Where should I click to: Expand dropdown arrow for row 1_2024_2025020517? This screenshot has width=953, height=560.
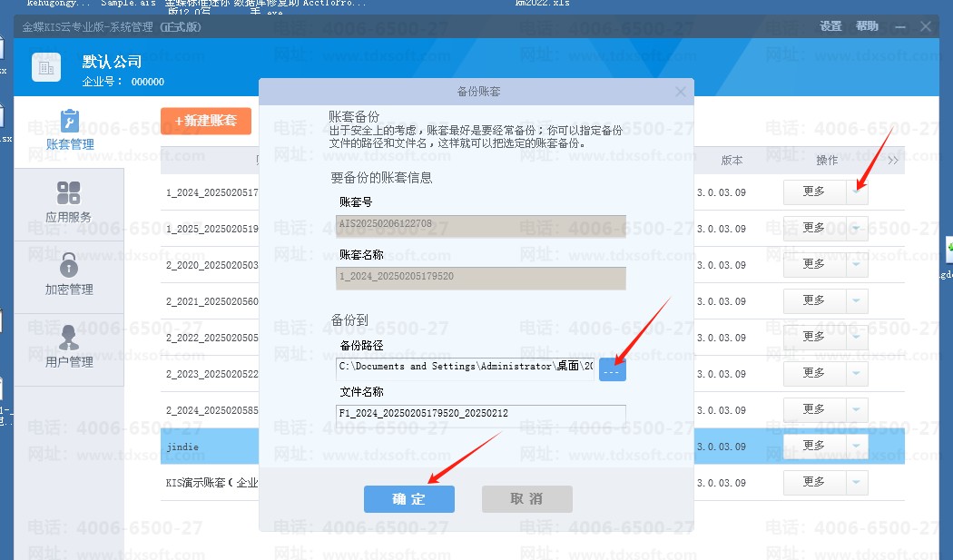coord(857,192)
